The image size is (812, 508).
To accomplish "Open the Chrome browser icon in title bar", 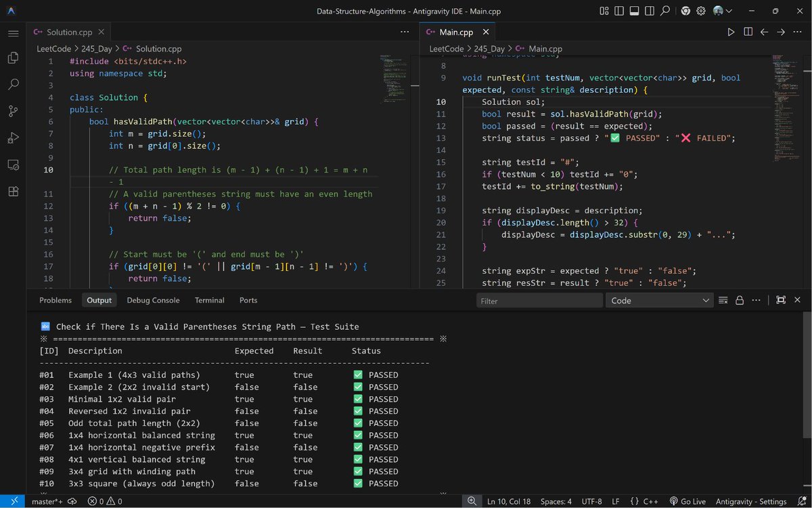I will (685, 11).
